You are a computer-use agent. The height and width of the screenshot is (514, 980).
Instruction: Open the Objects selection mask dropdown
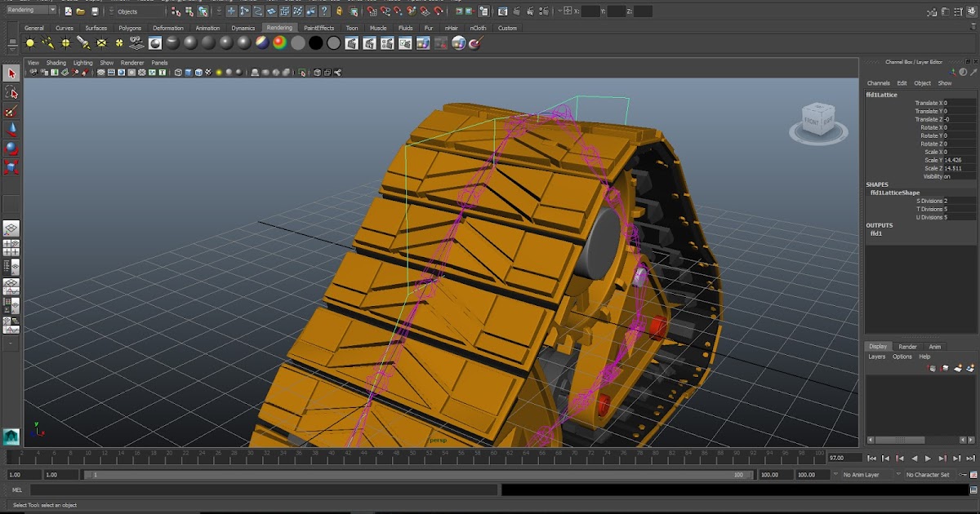point(140,11)
